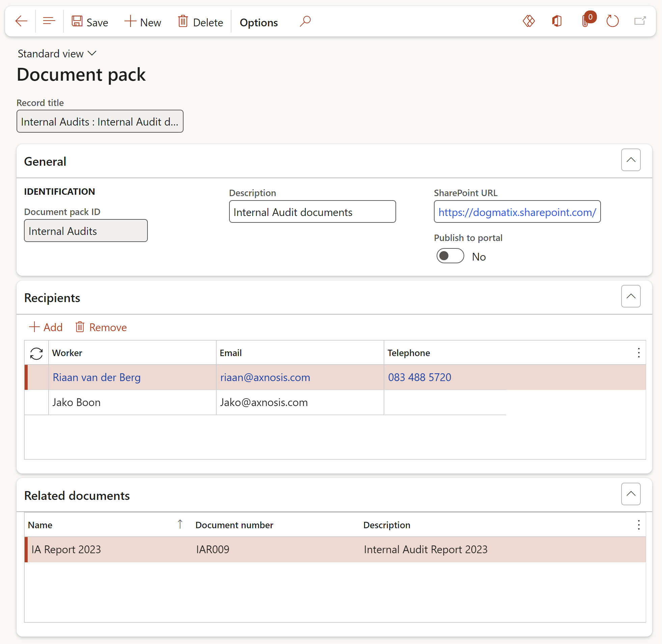Image resolution: width=662 pixels, height=644 pixels.
Task: Open the attachments panel
Action: coord(587,21)
